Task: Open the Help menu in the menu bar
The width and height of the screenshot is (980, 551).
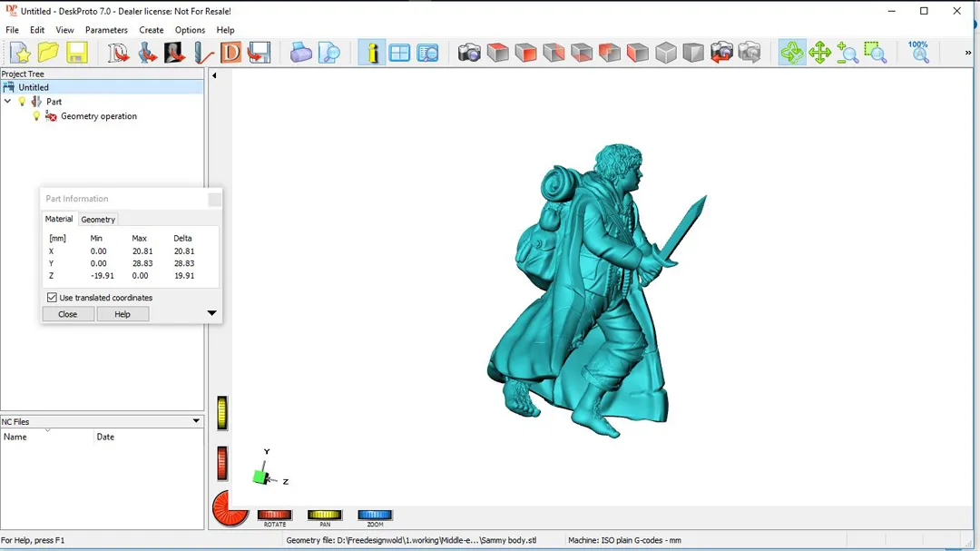Action: click(x=225, y=30)
